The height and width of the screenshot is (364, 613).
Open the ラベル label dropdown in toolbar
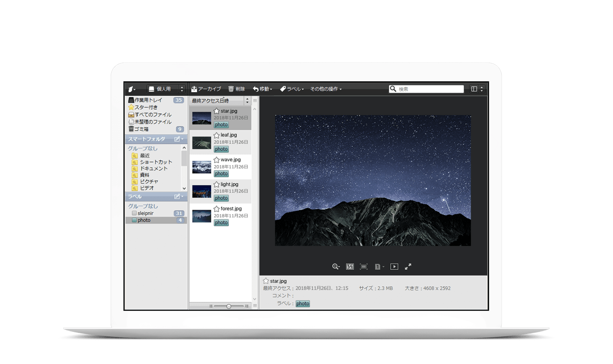tap(292, 89)
